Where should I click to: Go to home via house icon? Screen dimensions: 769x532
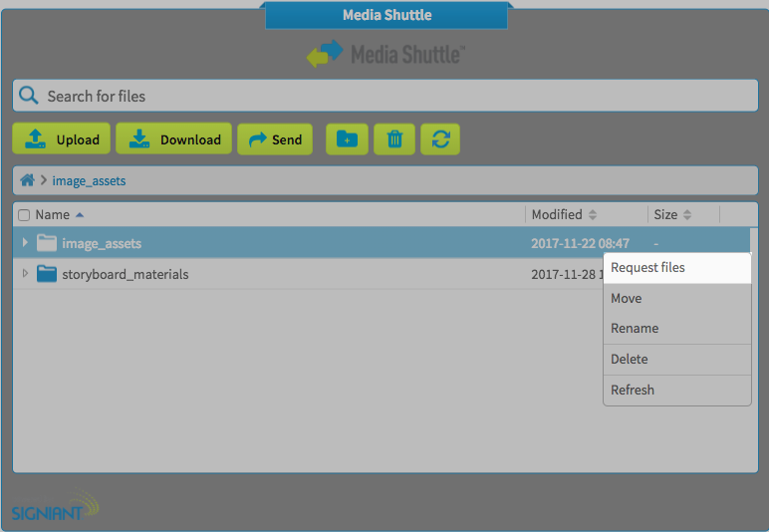click(x=28, y=180)
